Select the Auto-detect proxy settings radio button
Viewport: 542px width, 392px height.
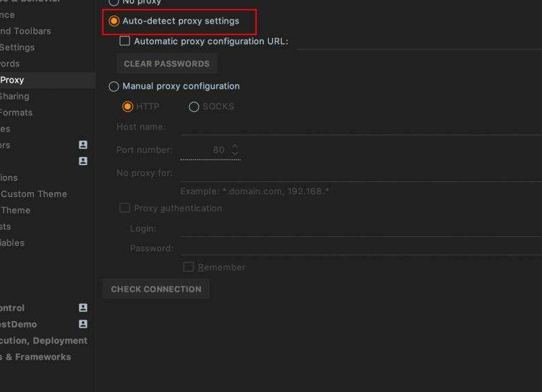tap(114, 21)
